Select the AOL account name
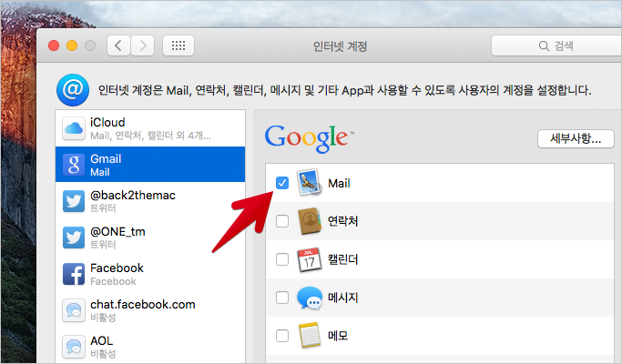The height and width of the screenshot is (364, 622). (x=102, y=341)
